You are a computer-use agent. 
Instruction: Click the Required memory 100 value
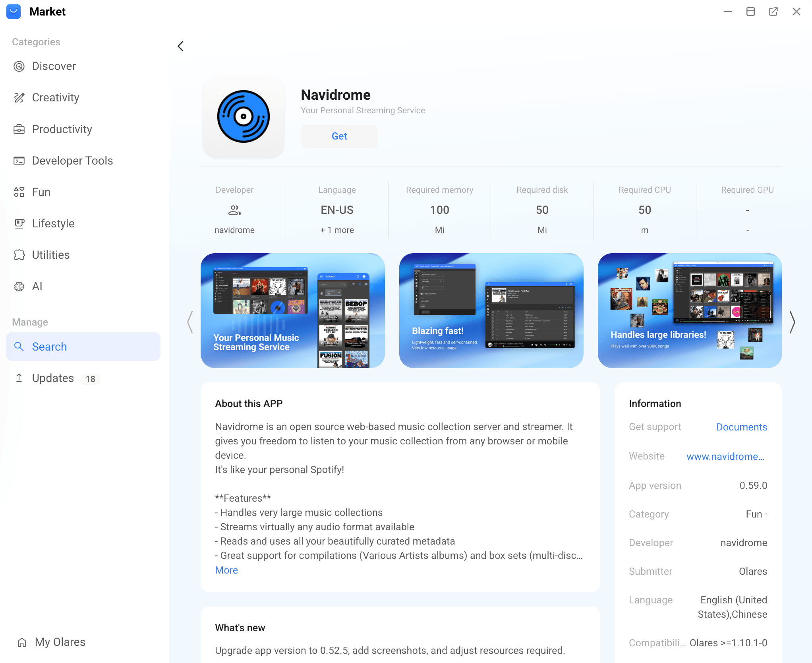(x=439, y=210)
